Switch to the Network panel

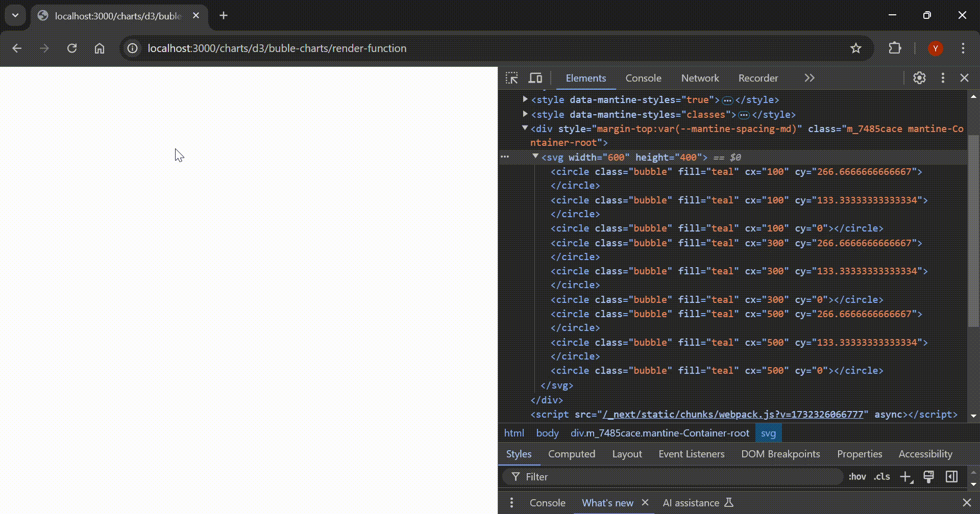point(700,78)
